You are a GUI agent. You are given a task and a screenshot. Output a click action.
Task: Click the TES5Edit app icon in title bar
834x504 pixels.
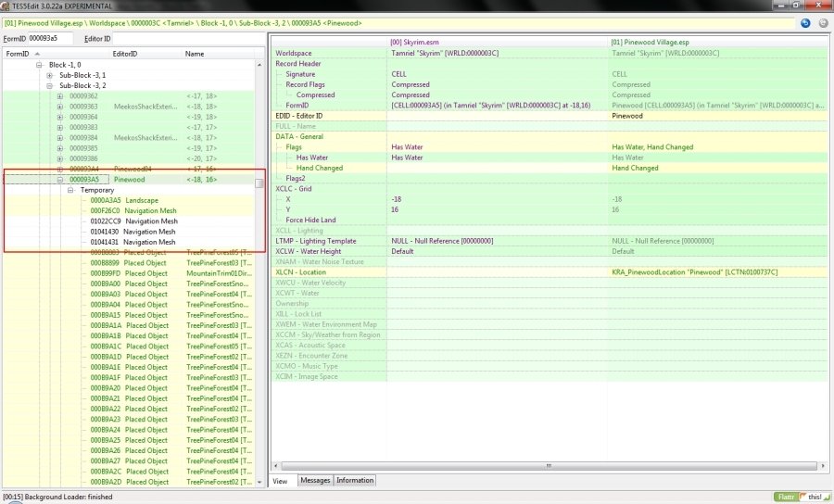click(6, 6)
